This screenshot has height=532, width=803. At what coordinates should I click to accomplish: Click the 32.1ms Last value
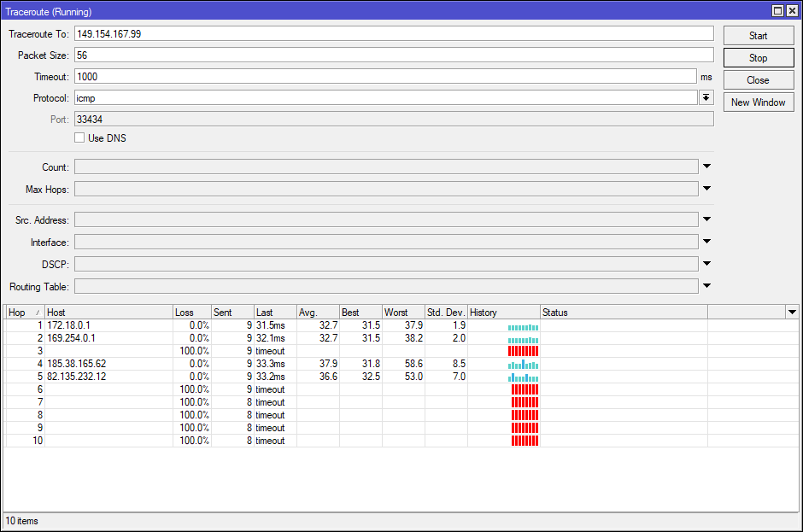(271, 338)
